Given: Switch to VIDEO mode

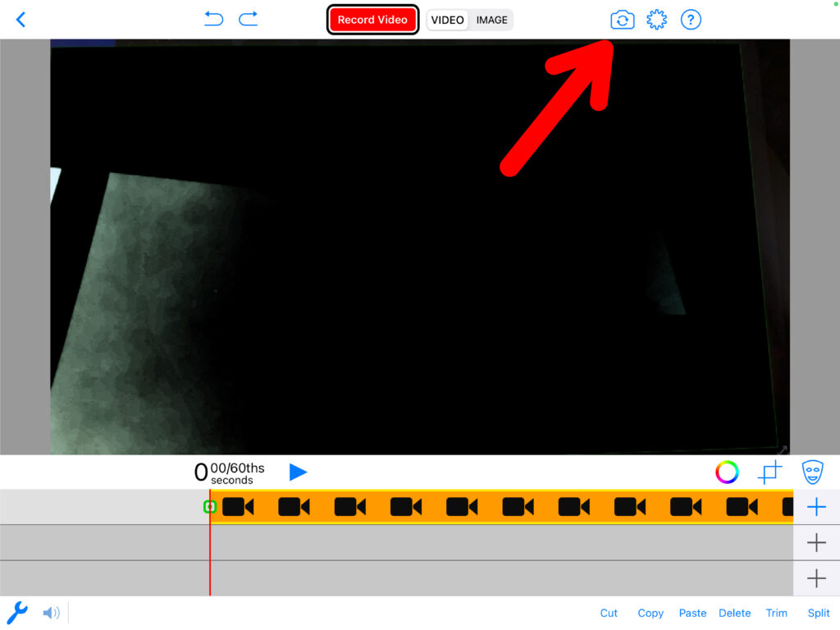Looking at the screenshot, I should [x=448, y=20].
